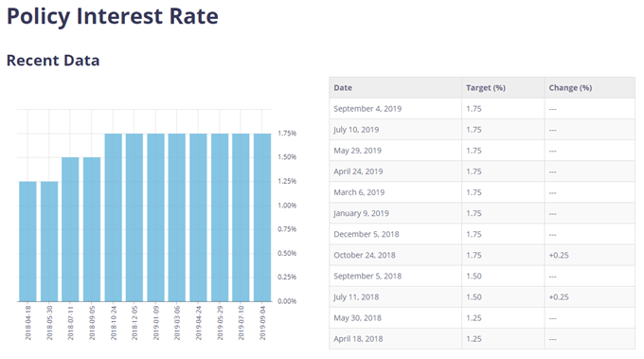Click the chart bar for 2019-01-09
The height and width of the screenshot is (359, 644).
tap(155, 218)
